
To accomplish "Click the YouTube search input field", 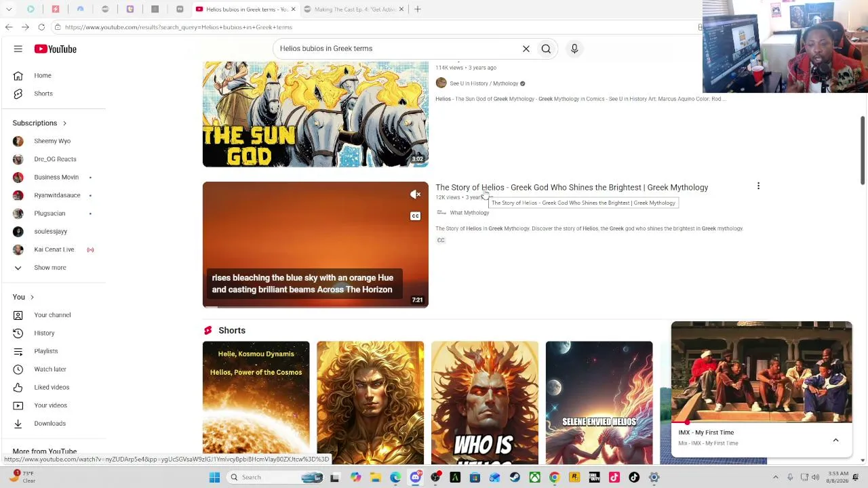I will coord(397,49).
